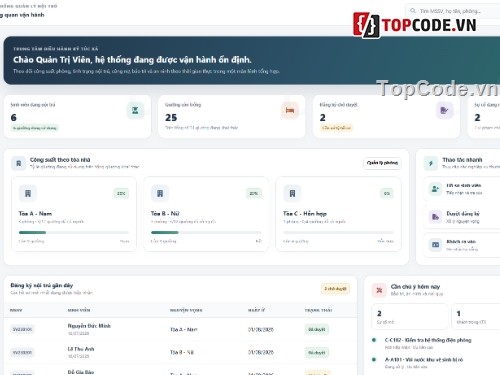Click 'Tòa B - Nữ' cell in Lê Thu Anh row

click(x=182, y=352)
